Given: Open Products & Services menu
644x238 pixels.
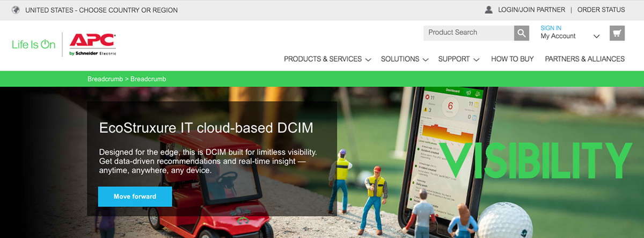Looking at the screenshot, I should (x=323, y=59).
